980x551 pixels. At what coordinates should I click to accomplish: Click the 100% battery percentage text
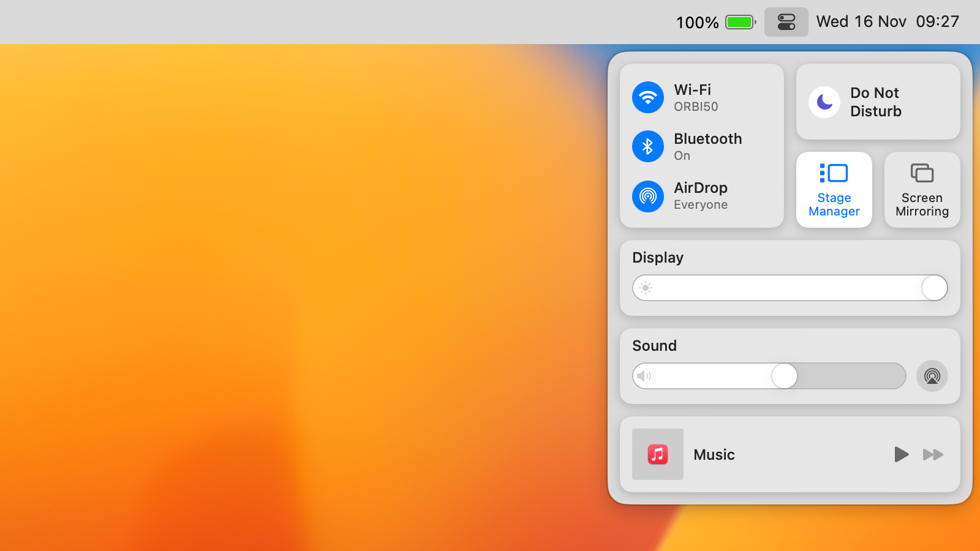[x=697, y=23]
